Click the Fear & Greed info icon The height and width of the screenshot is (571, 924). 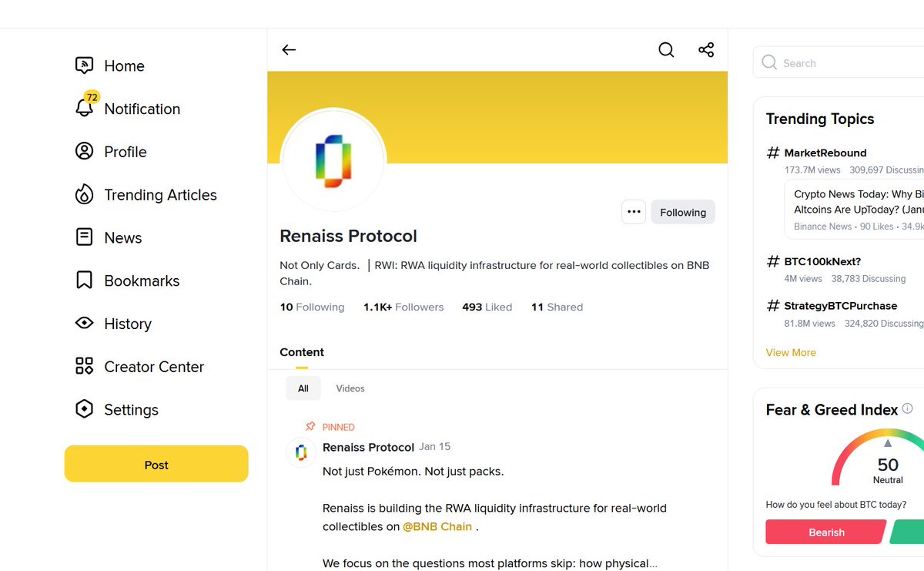(x=907, y=408)
